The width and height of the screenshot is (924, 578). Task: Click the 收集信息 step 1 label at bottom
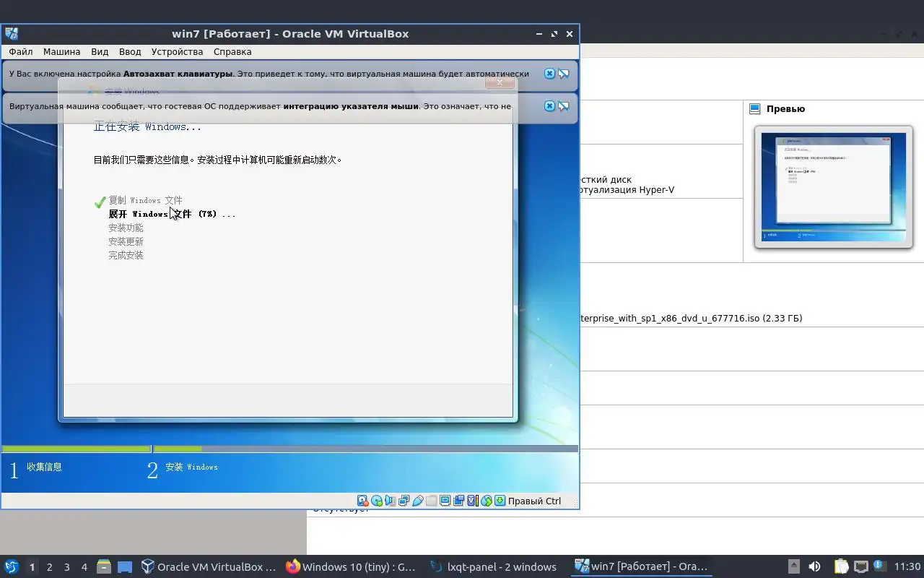click(x=44, y=467)
